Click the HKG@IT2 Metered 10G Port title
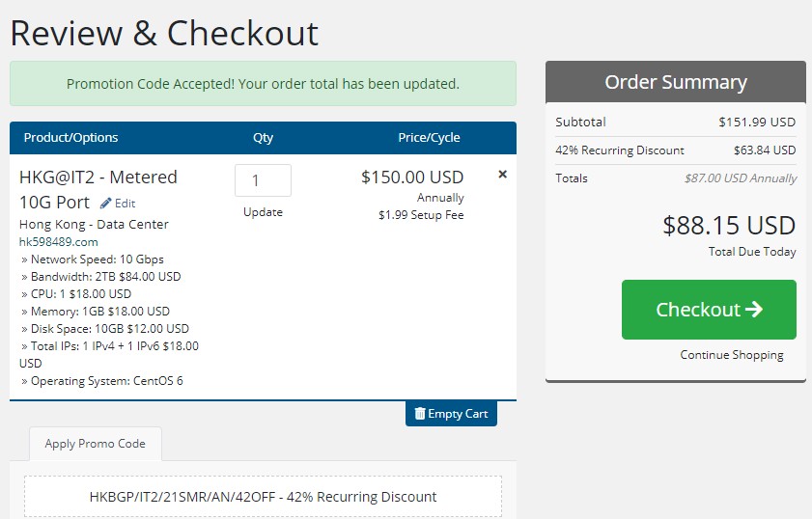The width and height of the screenshot is (812, 519). pos(98,178)
